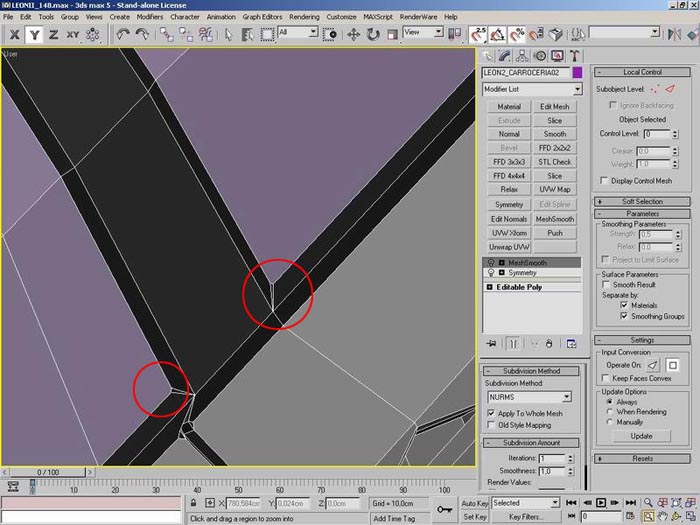Uncheck the Smoothing Groups checkbox
700x525 pixels.
[624, 316]
